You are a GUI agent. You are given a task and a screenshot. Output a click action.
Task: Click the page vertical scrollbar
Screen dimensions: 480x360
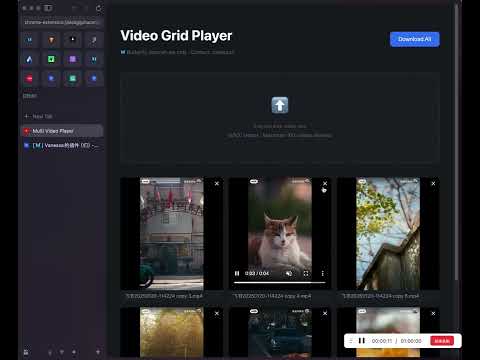tap(456, 142)
